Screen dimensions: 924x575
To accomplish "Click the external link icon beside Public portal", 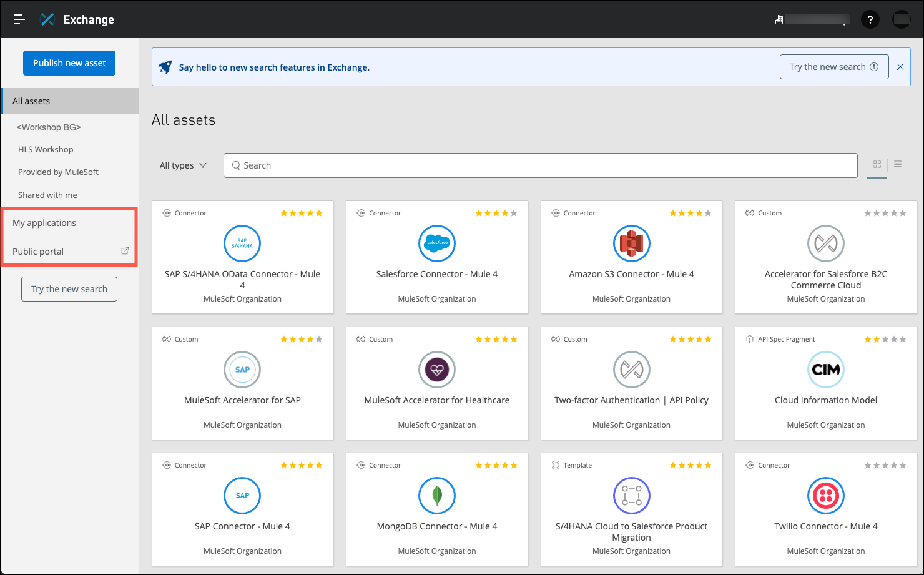I will tap(125, 251).
